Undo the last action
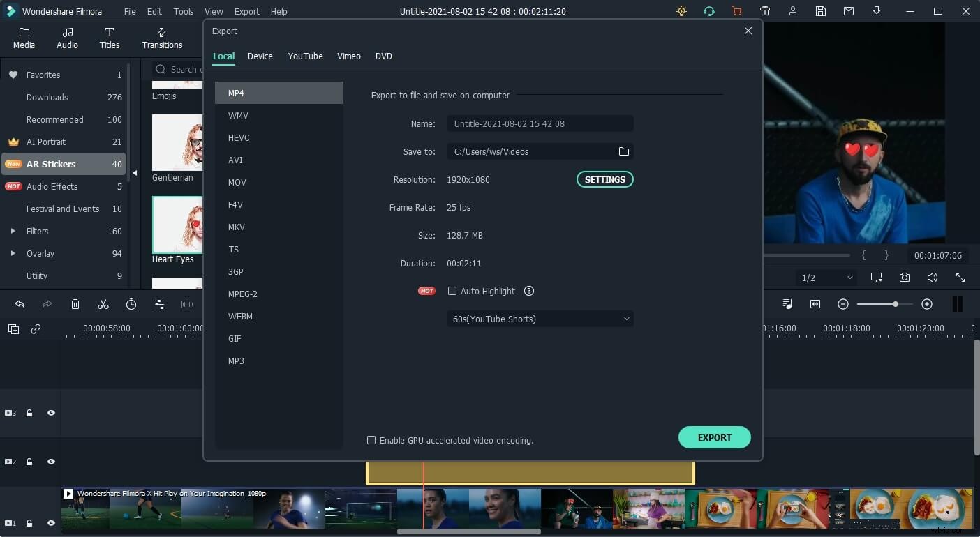 pos(19,304)
